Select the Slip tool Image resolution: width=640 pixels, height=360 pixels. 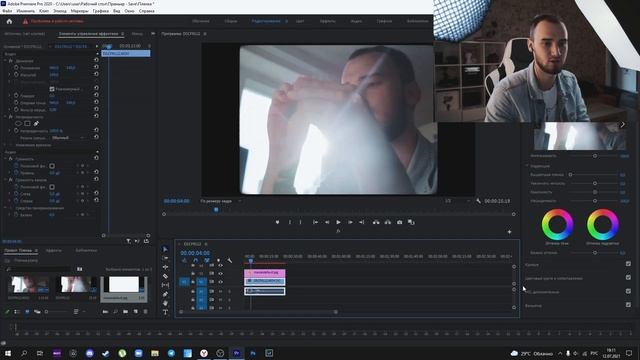point(165,285)
